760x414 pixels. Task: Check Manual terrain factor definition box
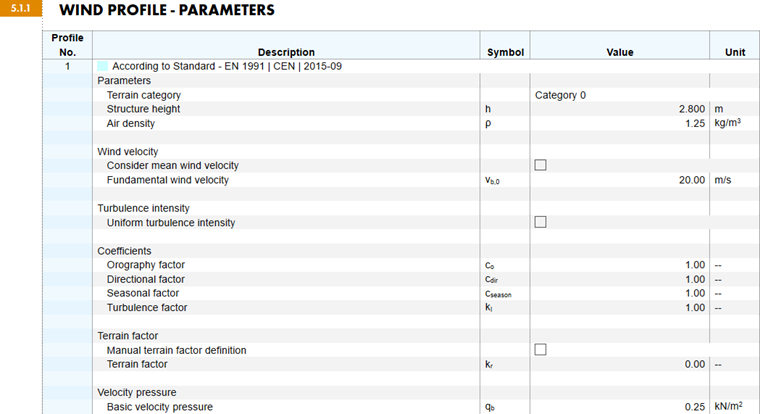[541, 350]
